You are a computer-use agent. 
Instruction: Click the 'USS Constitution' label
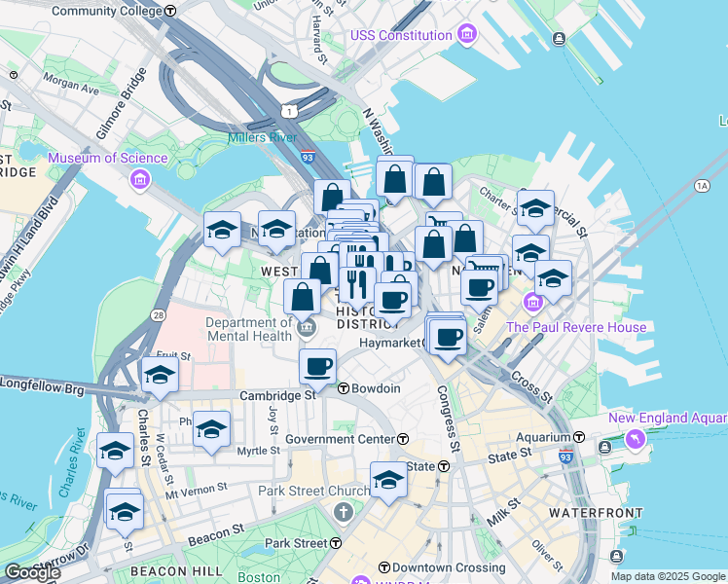tap(401, 35)
